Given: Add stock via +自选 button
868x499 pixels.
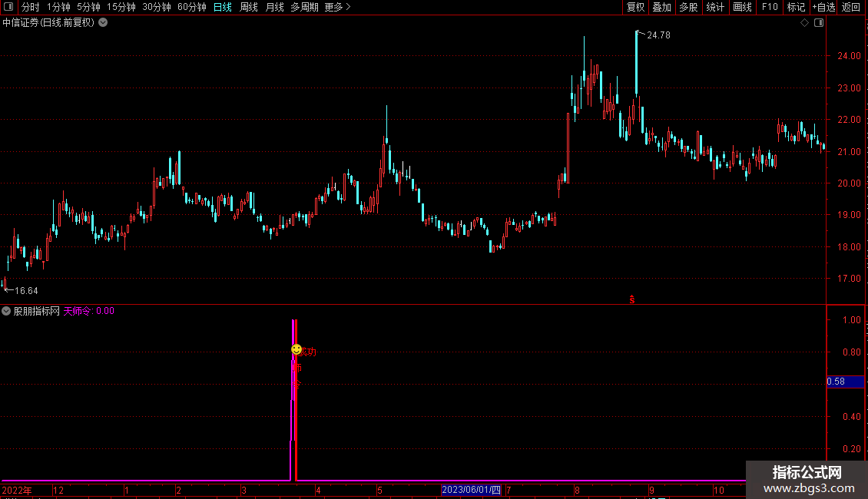Looking at the screenshot, I should tap(823, 7).
